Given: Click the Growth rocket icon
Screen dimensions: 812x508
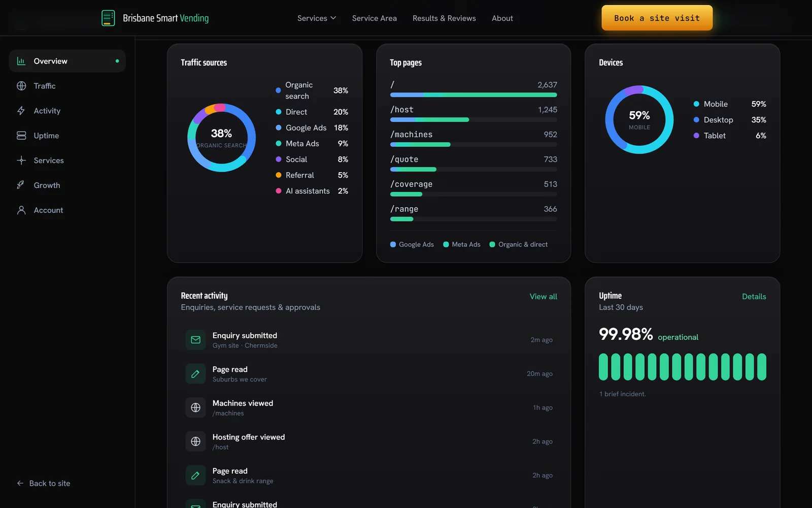Looking at the screenshot, I should [21, 185].
